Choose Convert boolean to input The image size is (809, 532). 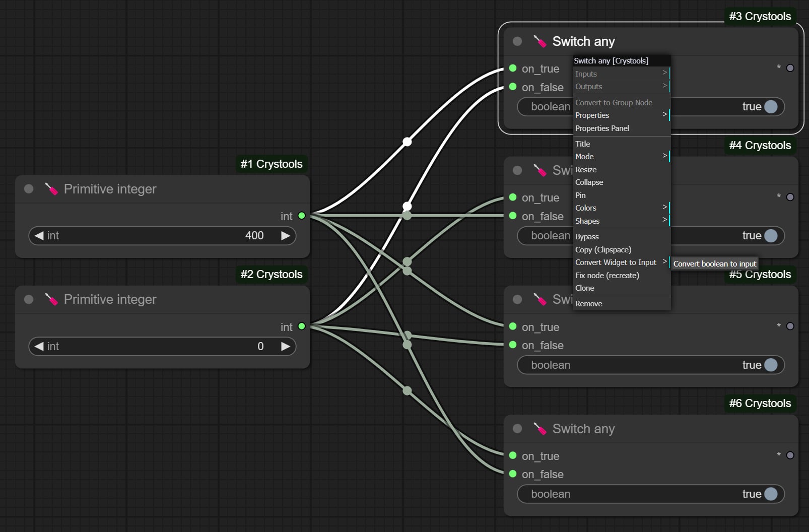click(x=715, y=264)
